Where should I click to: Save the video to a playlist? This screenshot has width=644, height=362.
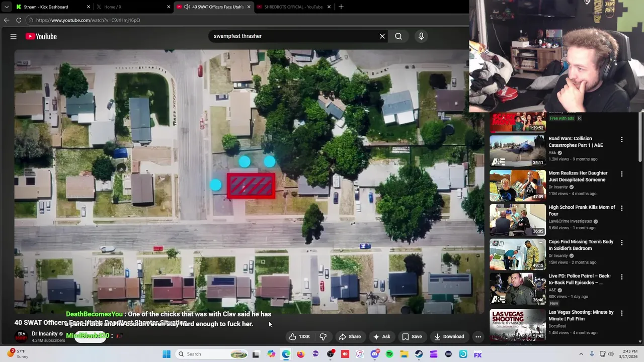pos(412,337)
